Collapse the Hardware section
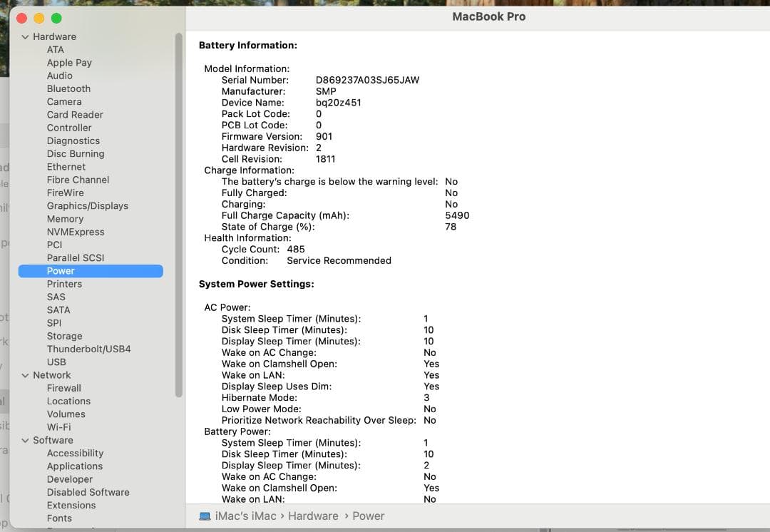Image resolution: width=770 pixels, height=532 pixels. point(25,36)
